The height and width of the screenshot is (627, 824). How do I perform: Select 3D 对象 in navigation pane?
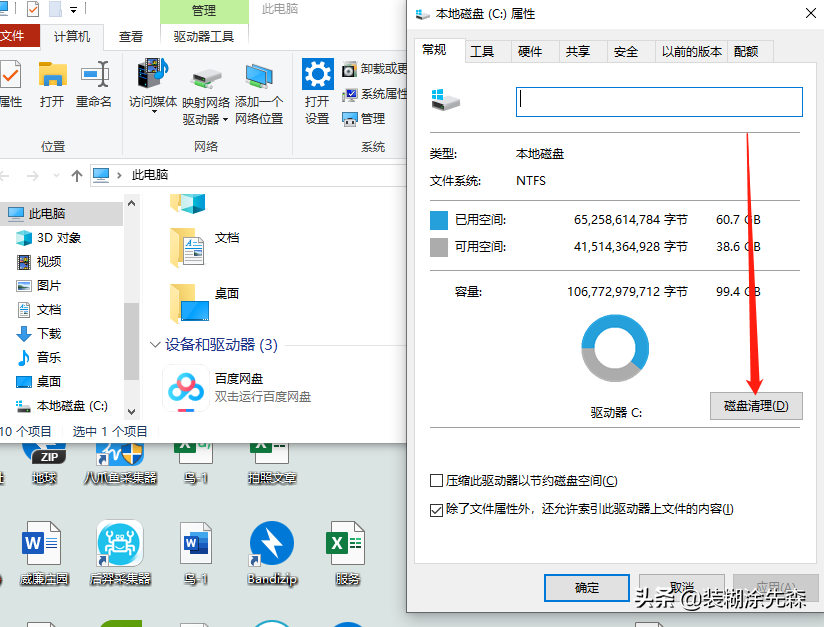coord(59,238)
